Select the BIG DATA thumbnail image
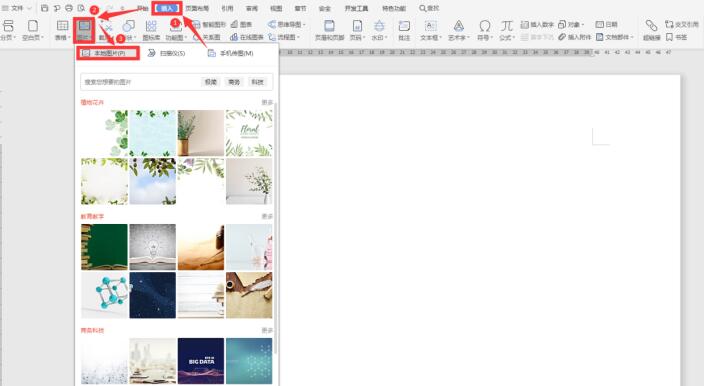The width and height of the screenshot is (705, 386). click(x=201, y=361)
